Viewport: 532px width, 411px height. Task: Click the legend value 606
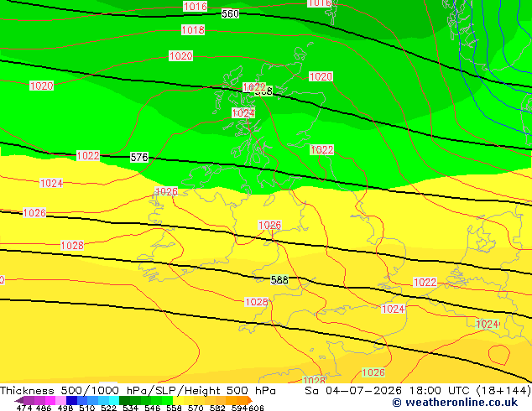click(x=255, y=408)
